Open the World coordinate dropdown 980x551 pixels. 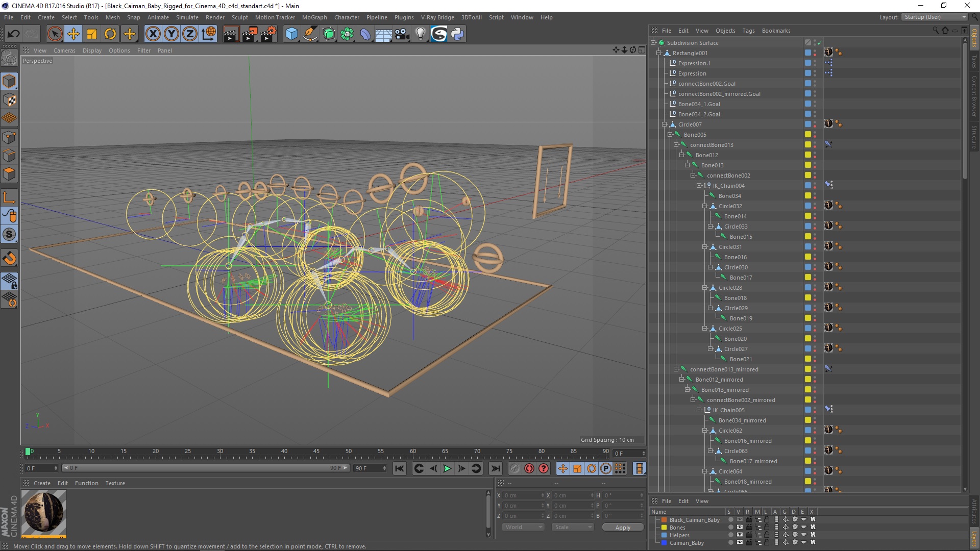click(x=523, y=527)
